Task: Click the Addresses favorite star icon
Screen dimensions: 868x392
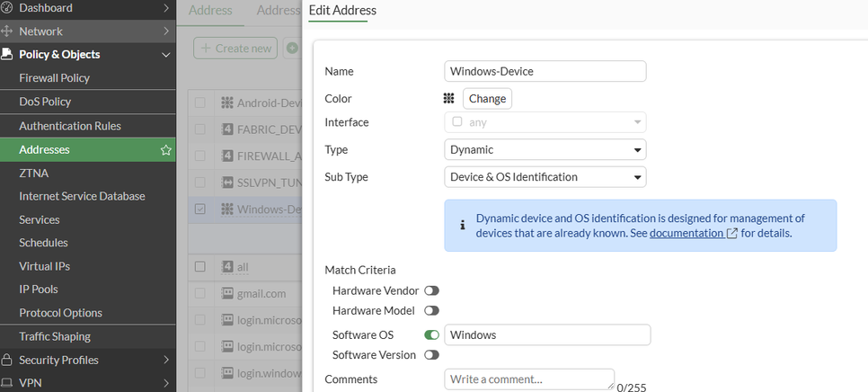Action: point(165,150)
